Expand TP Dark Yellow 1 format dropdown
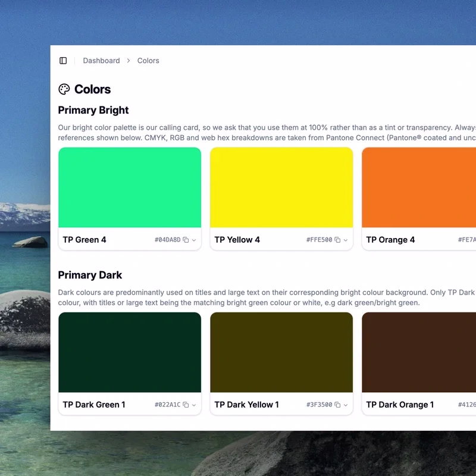The width and height of the screenshot is (476, 476). coord(346,405)
